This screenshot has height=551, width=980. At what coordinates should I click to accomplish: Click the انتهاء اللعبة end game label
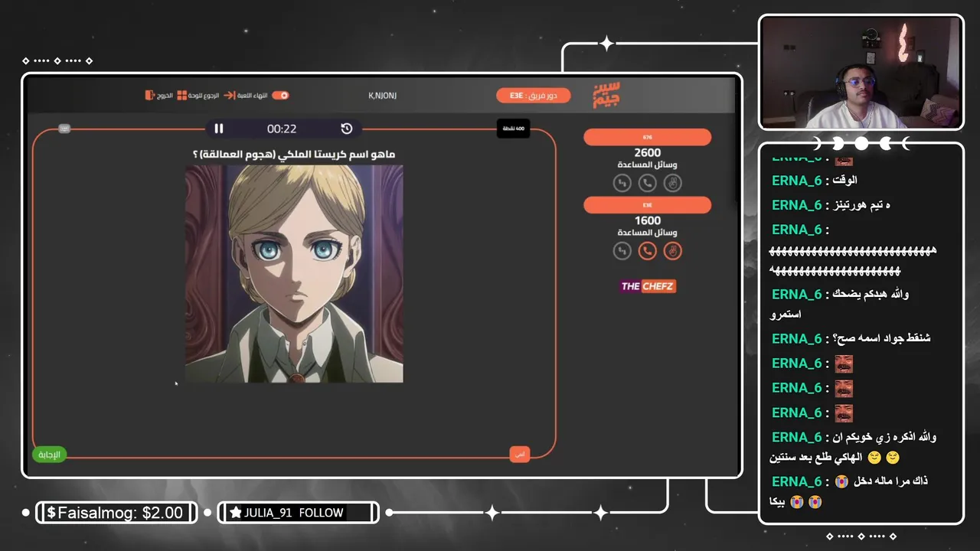tap(253, 95)
